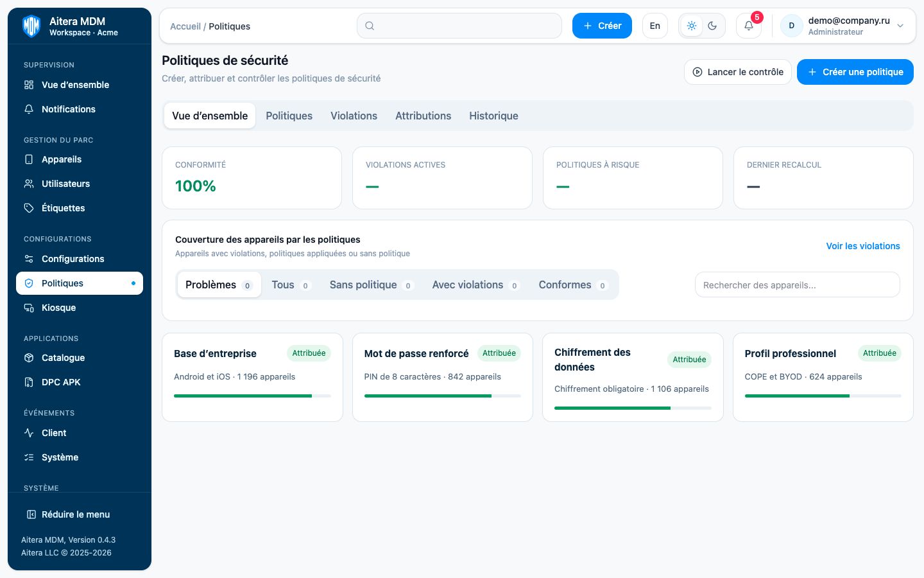Select Politiques sidebar item
Image resolution: width=924 pixels, height=578 pixels.
(x=80, y=283)
